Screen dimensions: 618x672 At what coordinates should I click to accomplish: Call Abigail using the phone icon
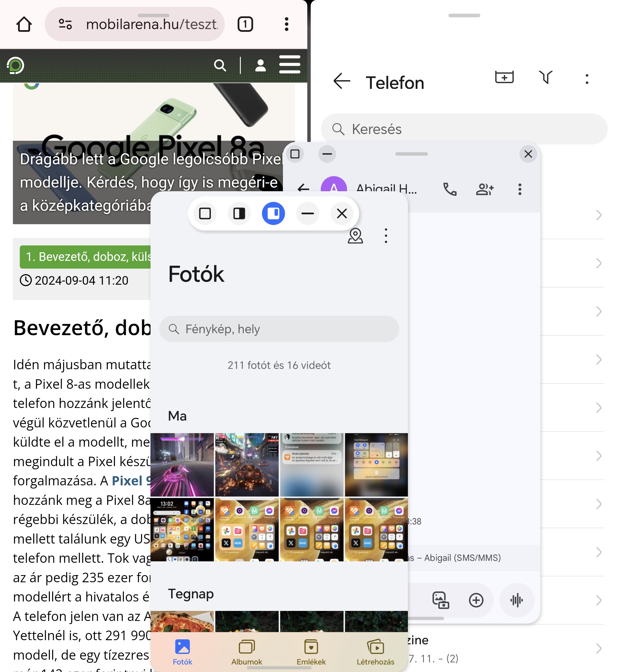click(x=450, y=189)
